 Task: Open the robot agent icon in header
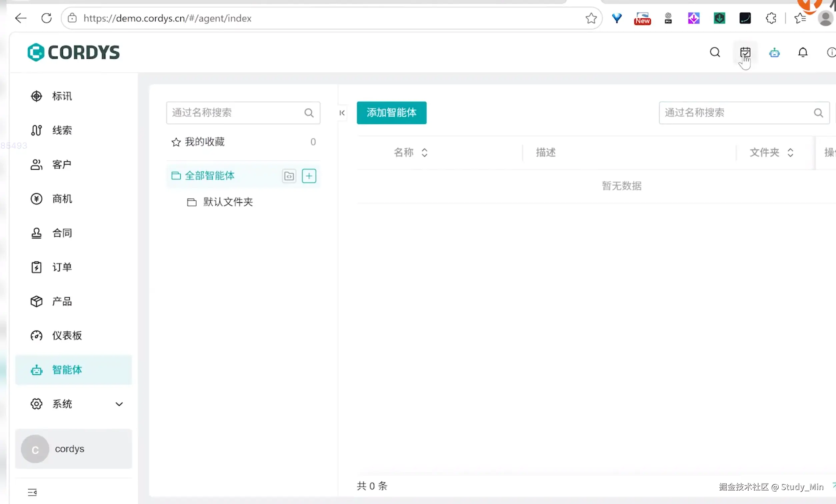774,53
